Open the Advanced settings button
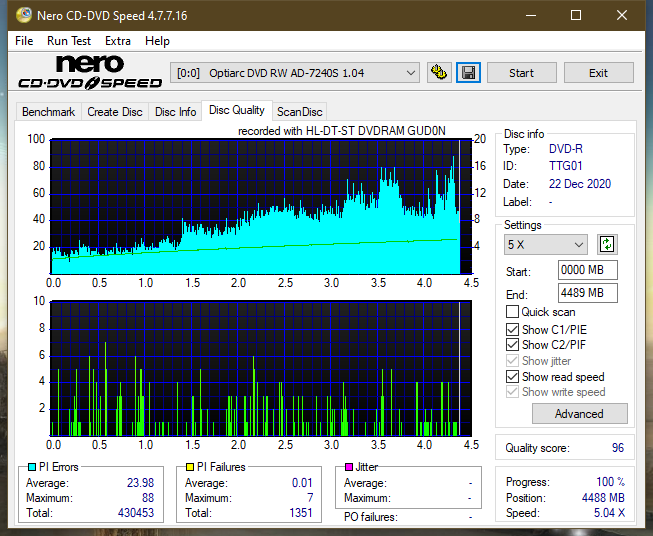653x536 pixels. click(x=579, y=414)
